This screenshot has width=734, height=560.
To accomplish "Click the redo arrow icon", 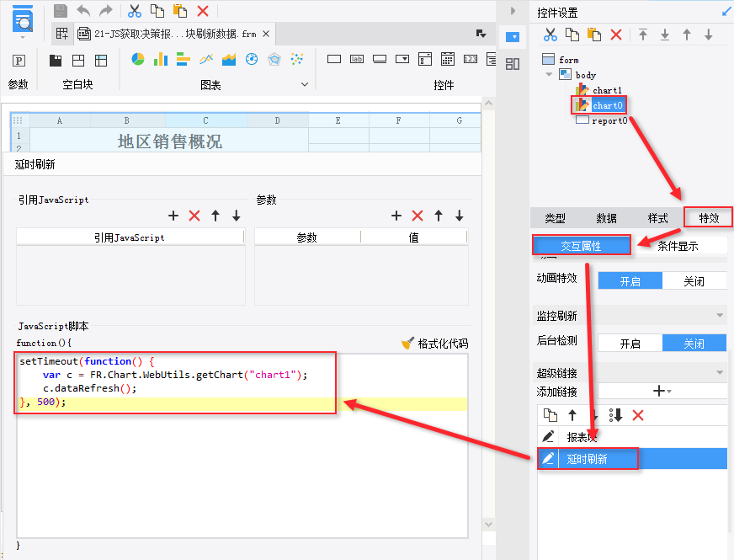I will [x=106, y=11].
